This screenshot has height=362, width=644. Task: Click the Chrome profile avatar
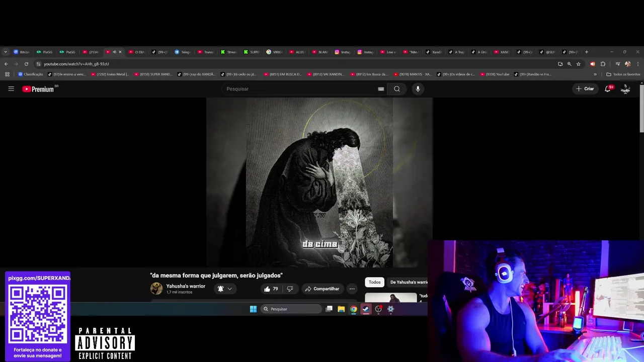(x=627, y=64)
